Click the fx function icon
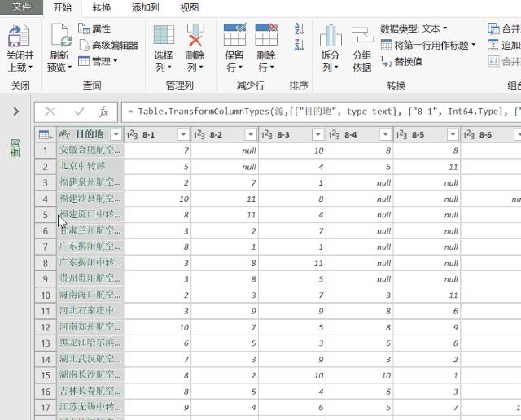521x420 pixels. point(103,112)
